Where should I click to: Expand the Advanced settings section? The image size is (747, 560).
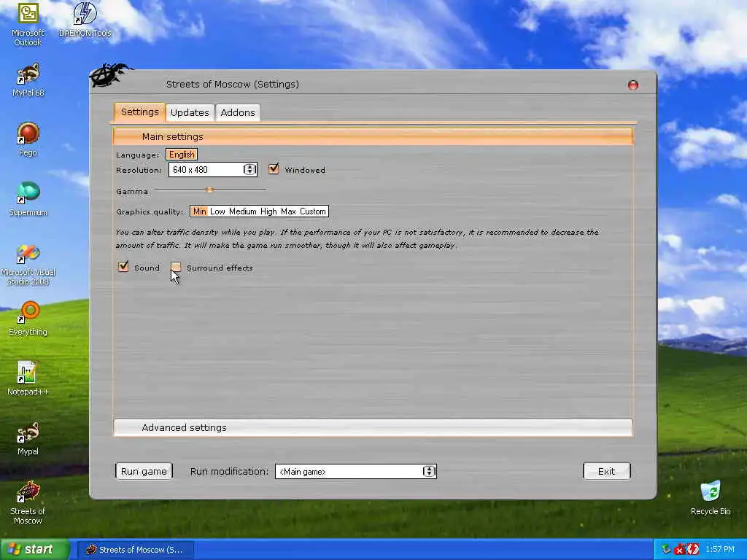373,427
